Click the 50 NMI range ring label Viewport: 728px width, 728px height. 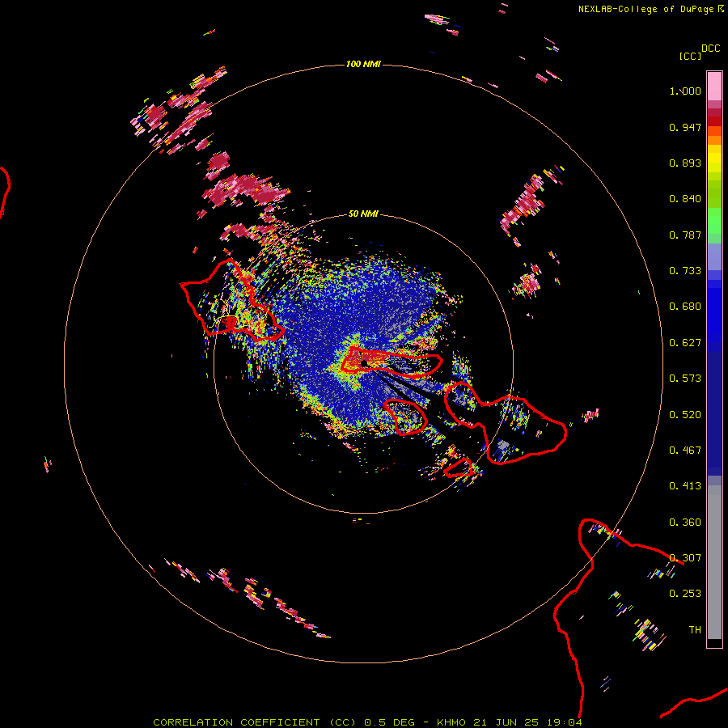click(x=363, y=214)
